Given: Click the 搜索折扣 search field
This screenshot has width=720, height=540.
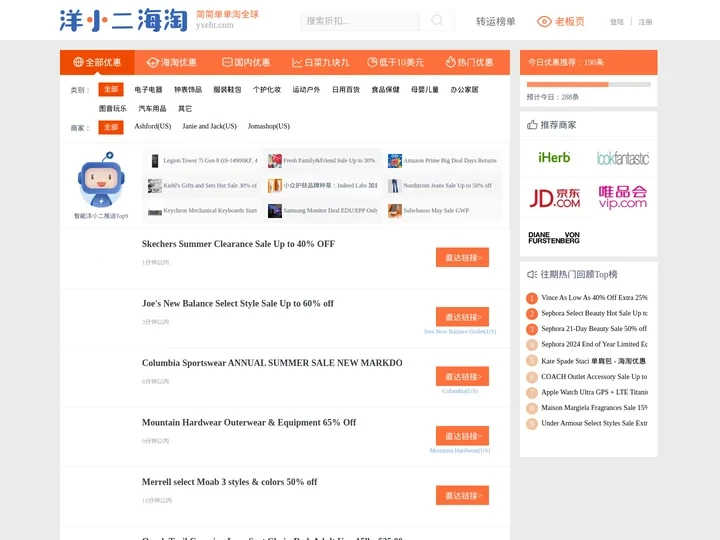Looking at the screenshot, I should pos(360,21).
